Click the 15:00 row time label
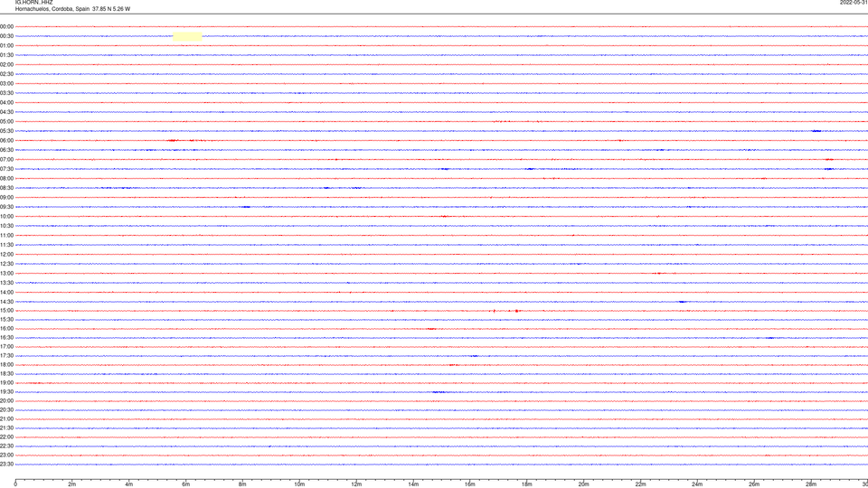 pos(6,311)
